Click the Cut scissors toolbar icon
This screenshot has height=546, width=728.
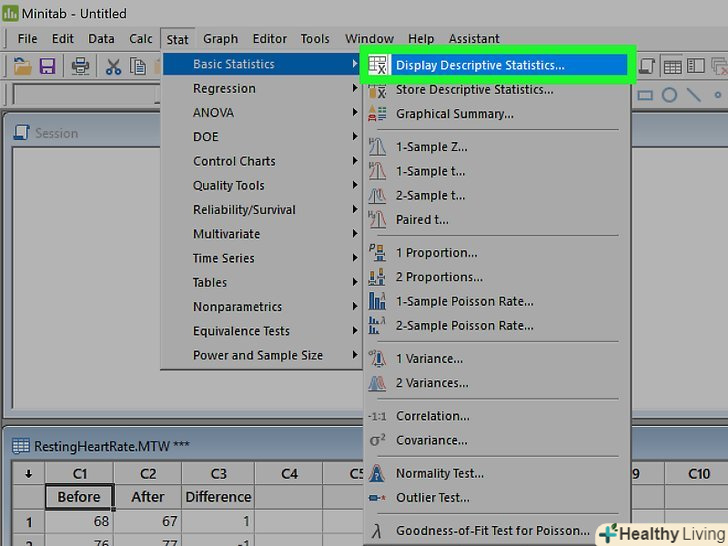[113, 66]
